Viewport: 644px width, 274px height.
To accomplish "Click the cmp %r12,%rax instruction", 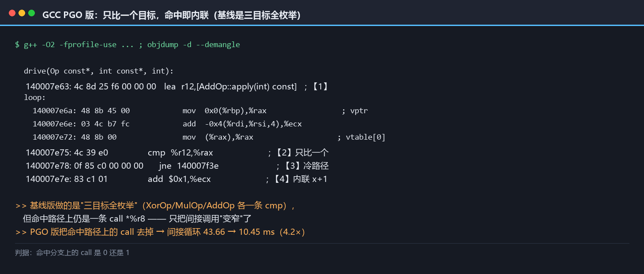I will pyautogui.click(x=180, y=153).
